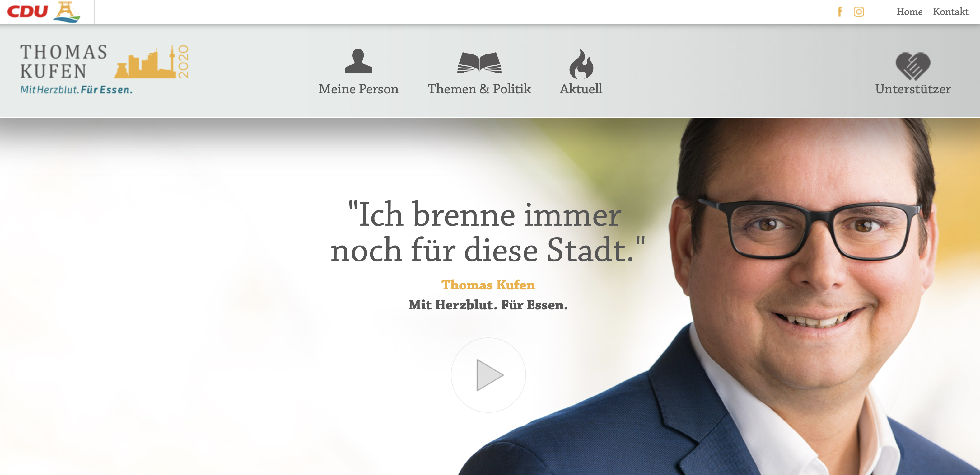Click the golden Essen skyline 2020 graphic
The height and width of the screenshot is (475, 980).
152,62
